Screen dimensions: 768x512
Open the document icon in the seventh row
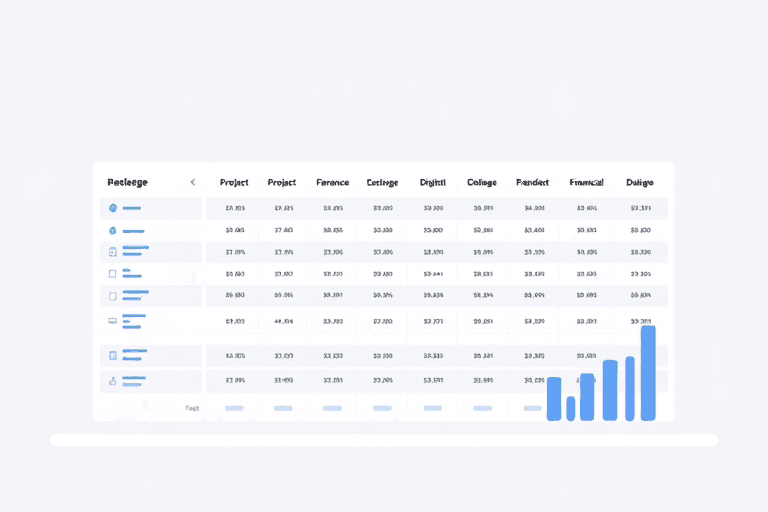pyautogui.click(x=113, y=356)
